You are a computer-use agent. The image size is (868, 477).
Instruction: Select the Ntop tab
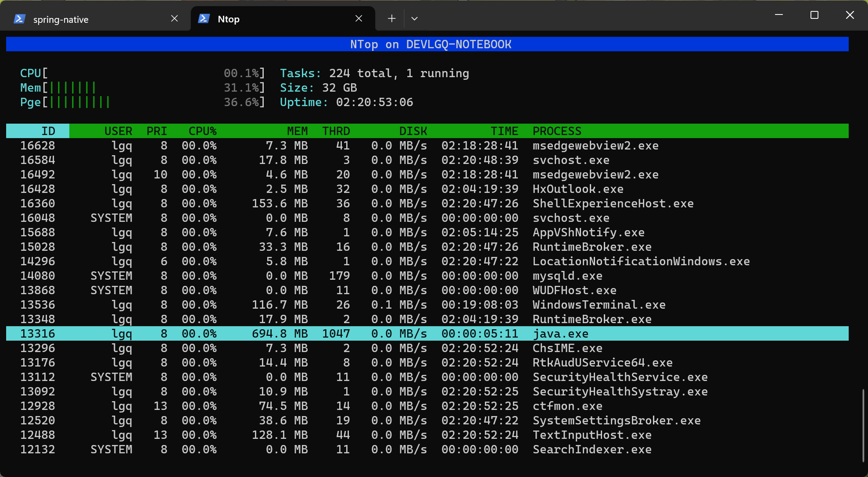click(x=283, y=19)
